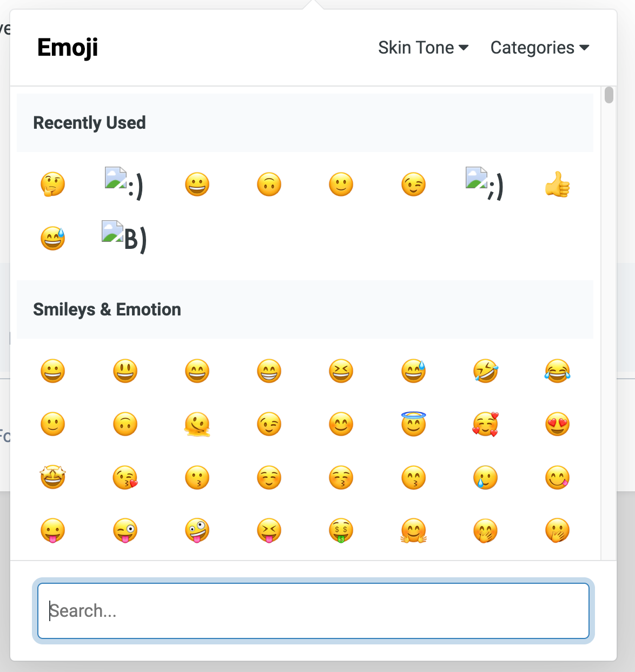Select the winking face in Recently Used
This screenshot has height=672, width=635.
coord(413,184)
